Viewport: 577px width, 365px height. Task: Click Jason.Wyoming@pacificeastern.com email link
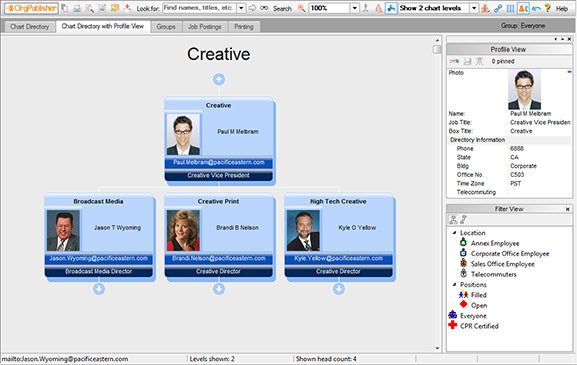[99, 258]
